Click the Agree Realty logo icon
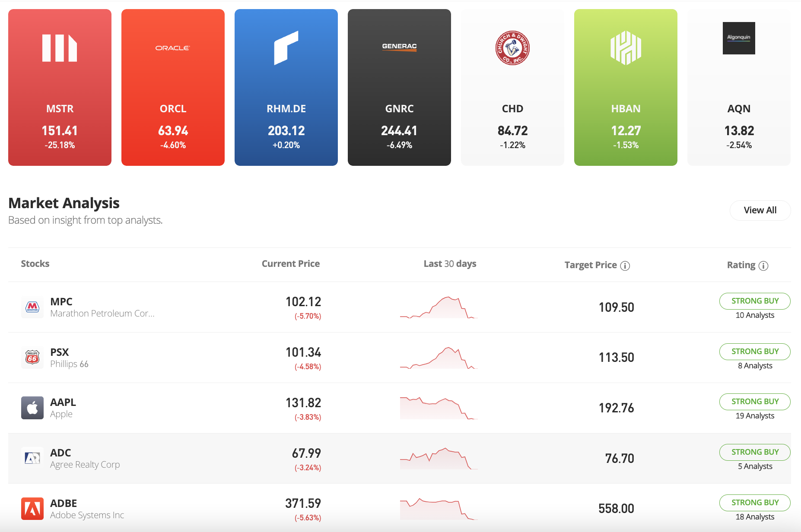Viewport: 801px width, 532px height. 32,458
